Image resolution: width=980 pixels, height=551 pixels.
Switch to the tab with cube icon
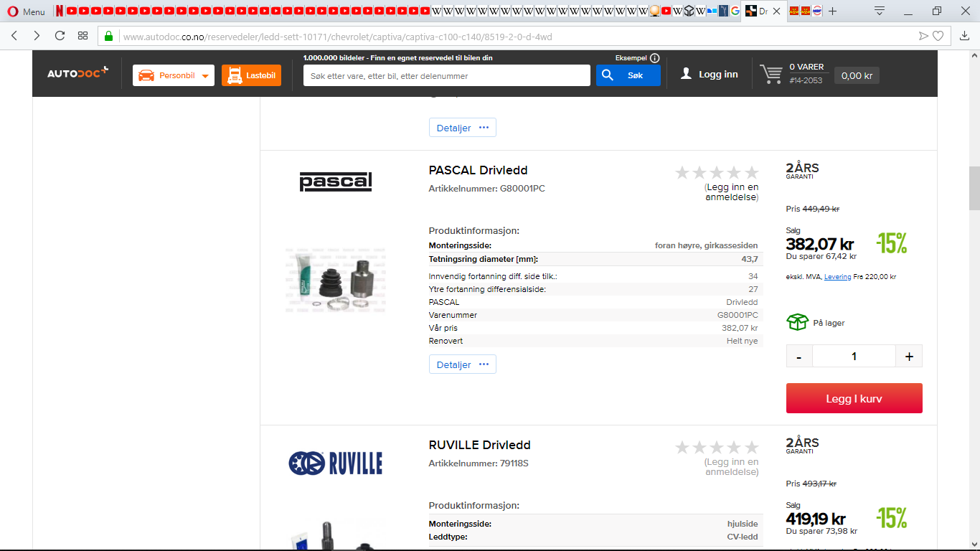tap(689, 11)
